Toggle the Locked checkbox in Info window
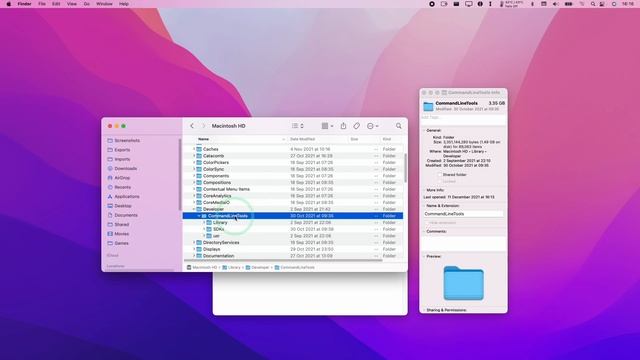This screenshot has height=360, width=640. click(x=440, y=181)
